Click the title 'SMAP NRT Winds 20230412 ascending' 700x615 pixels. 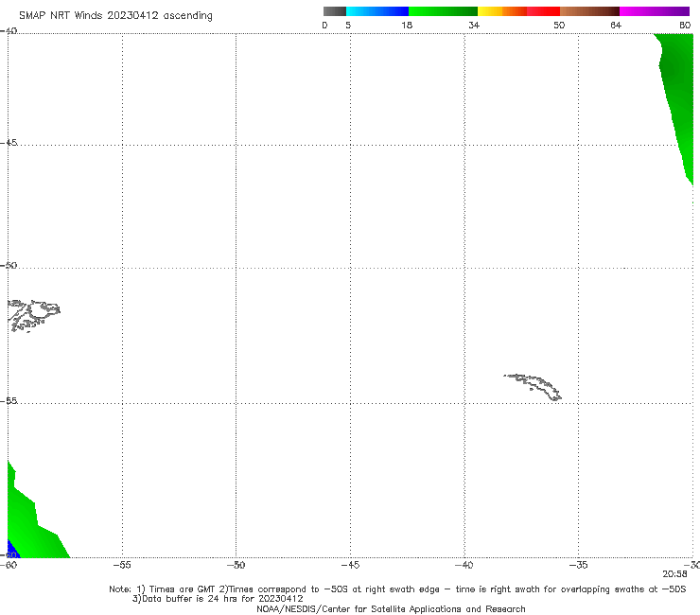click(x=115, y=15)
